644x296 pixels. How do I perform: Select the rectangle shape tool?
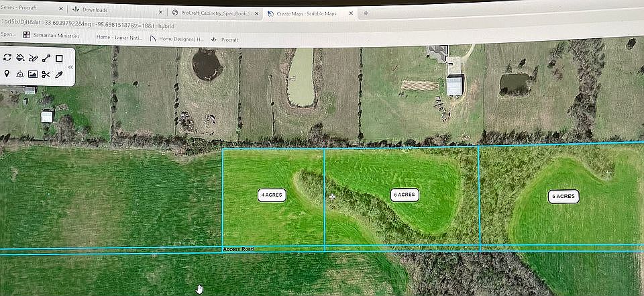tap(59, 58)
